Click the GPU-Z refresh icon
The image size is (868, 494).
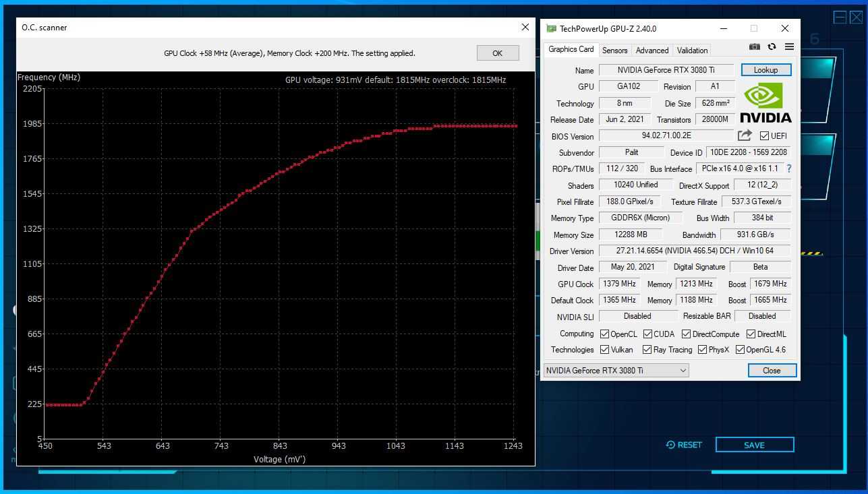772,47
